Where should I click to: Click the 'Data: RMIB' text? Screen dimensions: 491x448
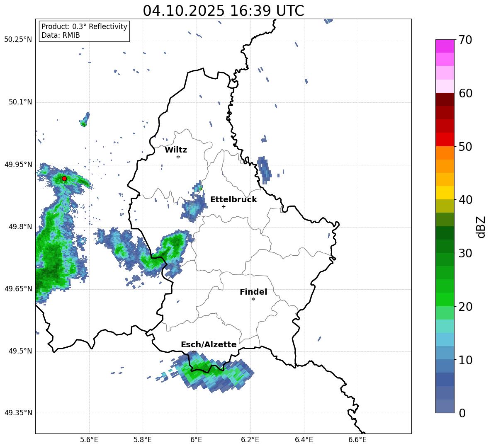tap(61, 35)
